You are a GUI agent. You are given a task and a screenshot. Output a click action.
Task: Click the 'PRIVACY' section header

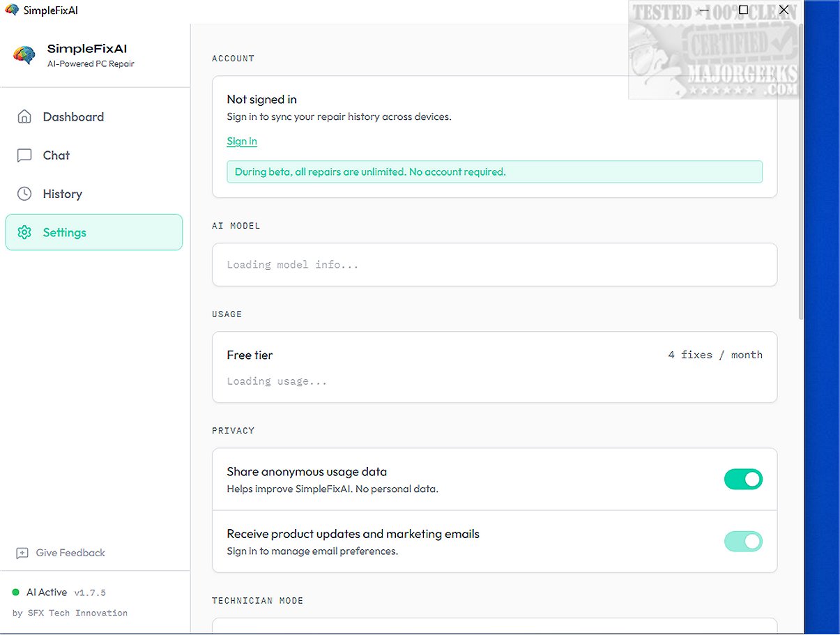(x=234, y=431)
